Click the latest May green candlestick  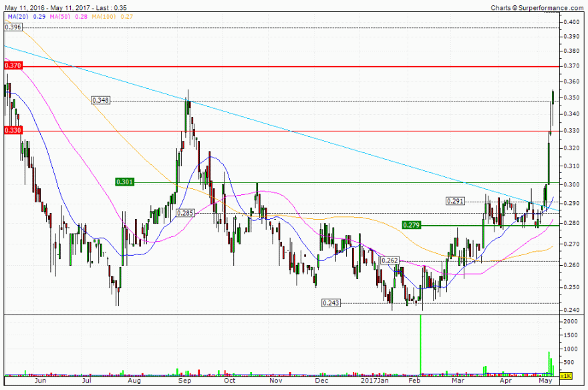[x=553, y=97]
